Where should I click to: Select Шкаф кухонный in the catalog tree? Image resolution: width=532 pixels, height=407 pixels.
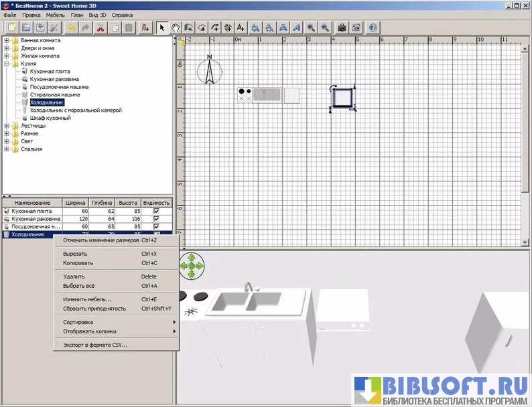pyautogui.click(x=50, y=118)
